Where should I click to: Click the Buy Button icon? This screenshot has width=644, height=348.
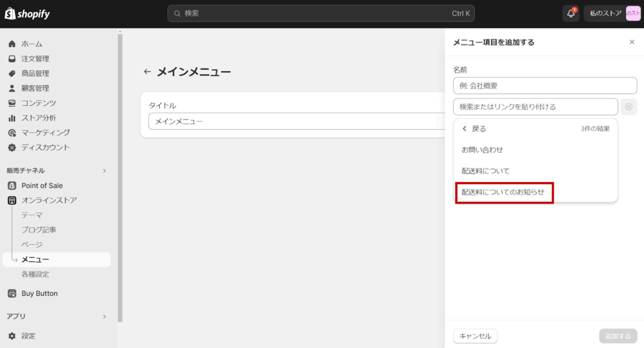pyautogui.click(x=12, y=293)
